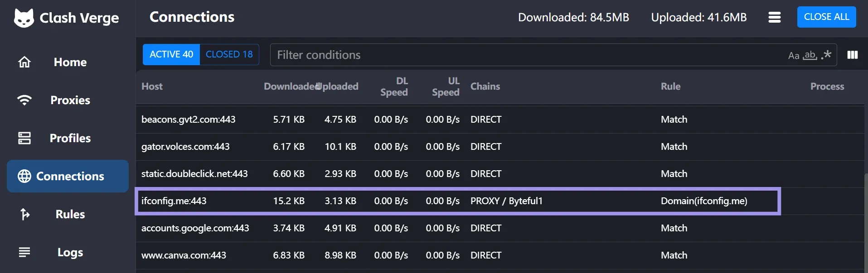Switch layout via the list view icon
Viewport: 868px width, 273px height.
point(775,17)
